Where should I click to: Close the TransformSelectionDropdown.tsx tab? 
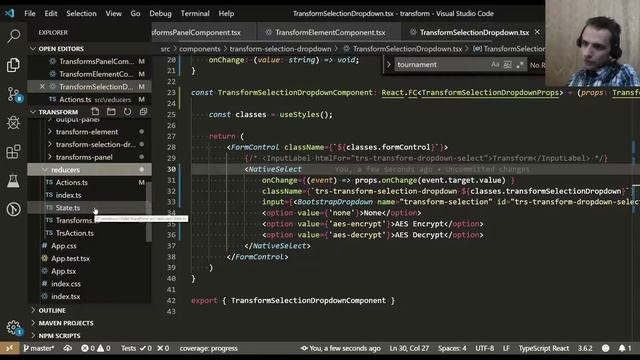(537, 32)
